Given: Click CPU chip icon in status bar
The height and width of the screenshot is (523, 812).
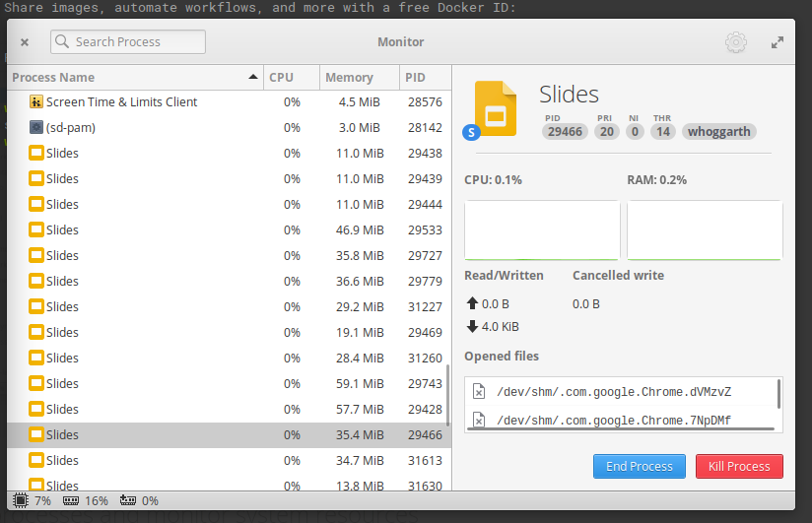Looking at the screenshot, I should [20, 500].
